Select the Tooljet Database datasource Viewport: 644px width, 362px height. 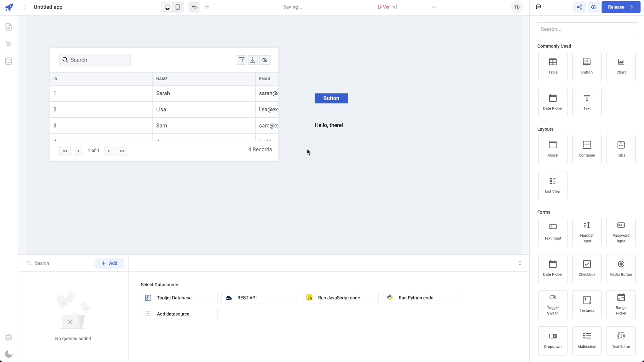[x=179, y=298]
